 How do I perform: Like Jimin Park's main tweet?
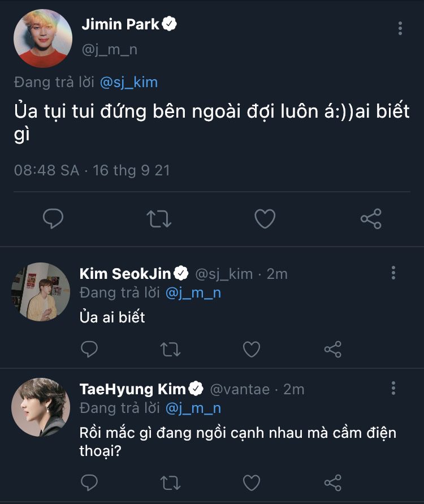265,218
